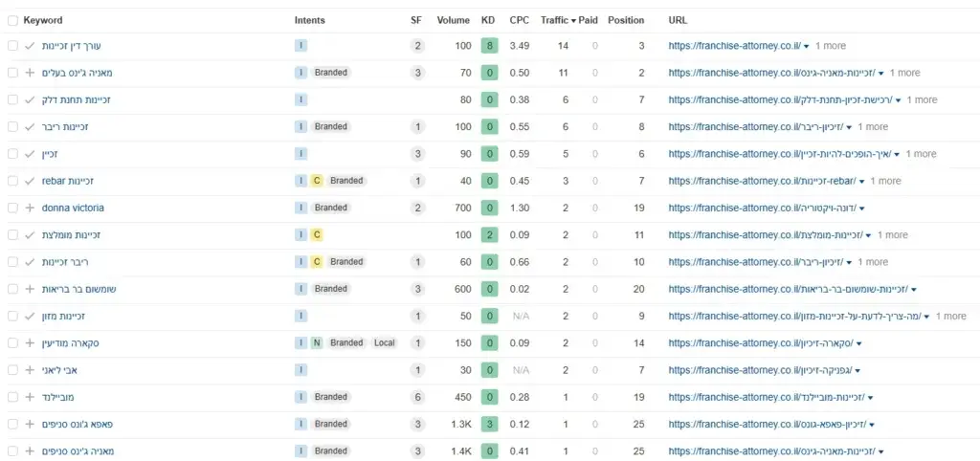
Task: Click the plus icon beside שומשום בר בריאות keyword
Action: [x=30, y=289]
